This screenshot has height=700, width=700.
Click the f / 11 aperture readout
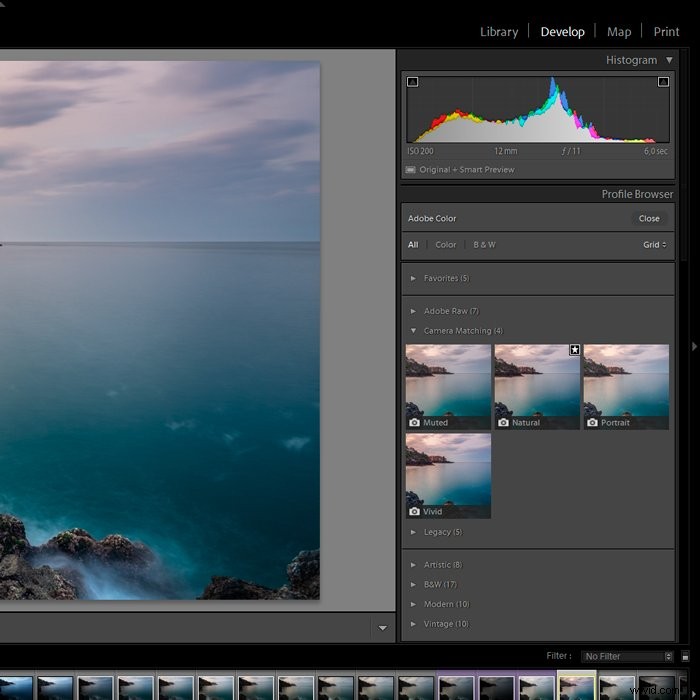pyautogui.click(x=571, y=151)
